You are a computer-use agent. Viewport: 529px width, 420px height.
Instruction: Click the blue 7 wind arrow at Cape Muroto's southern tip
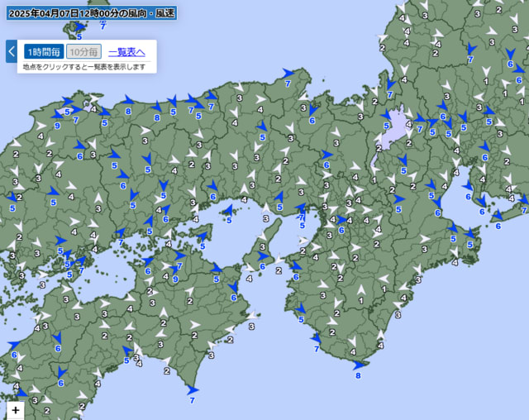coord(193,390)
